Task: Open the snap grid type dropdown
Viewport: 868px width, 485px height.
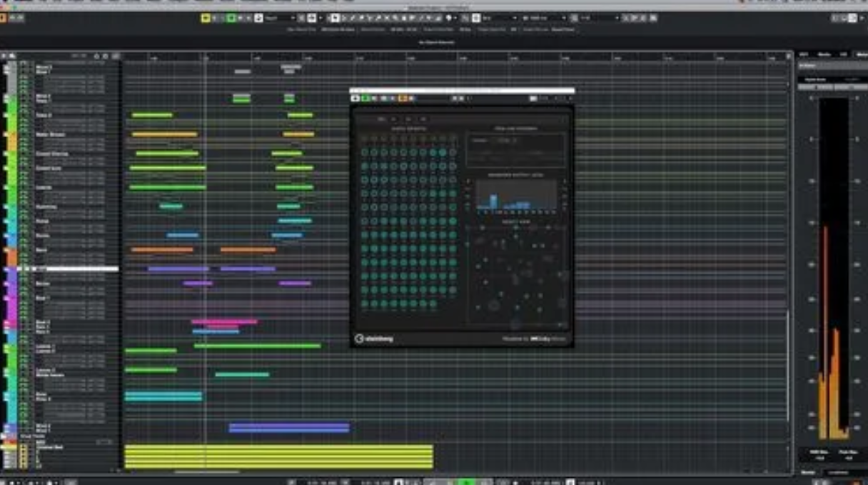Action: click(x=498, y=18)
